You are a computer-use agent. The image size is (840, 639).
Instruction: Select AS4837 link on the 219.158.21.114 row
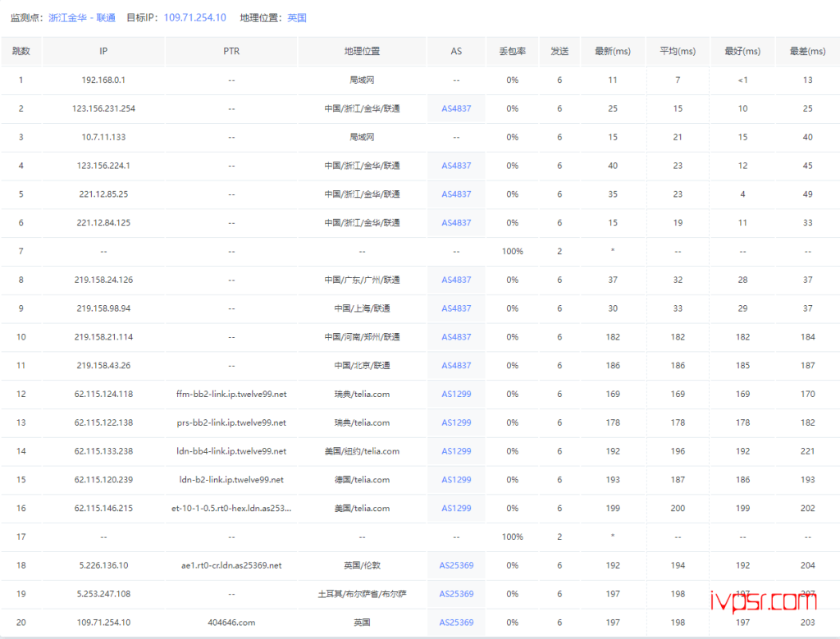point(456,337)
